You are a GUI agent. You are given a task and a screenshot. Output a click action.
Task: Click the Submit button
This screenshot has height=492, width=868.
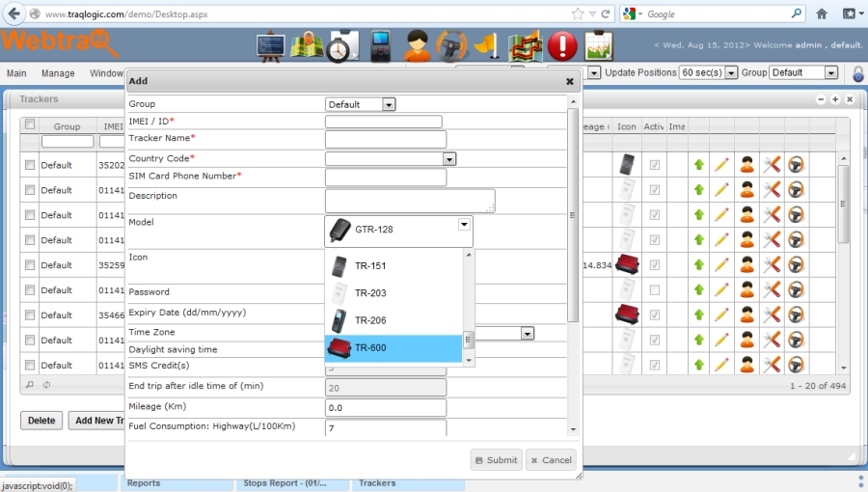point(496,460)
